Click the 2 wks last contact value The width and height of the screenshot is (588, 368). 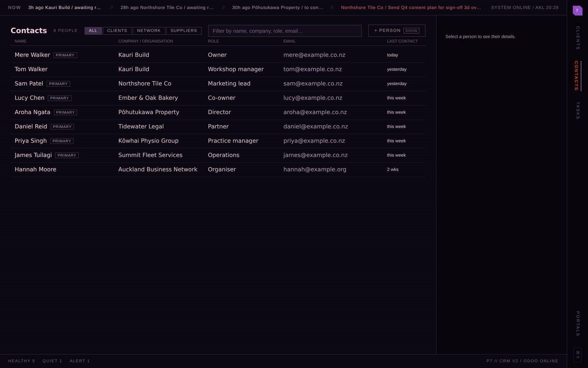coord(393,169)
